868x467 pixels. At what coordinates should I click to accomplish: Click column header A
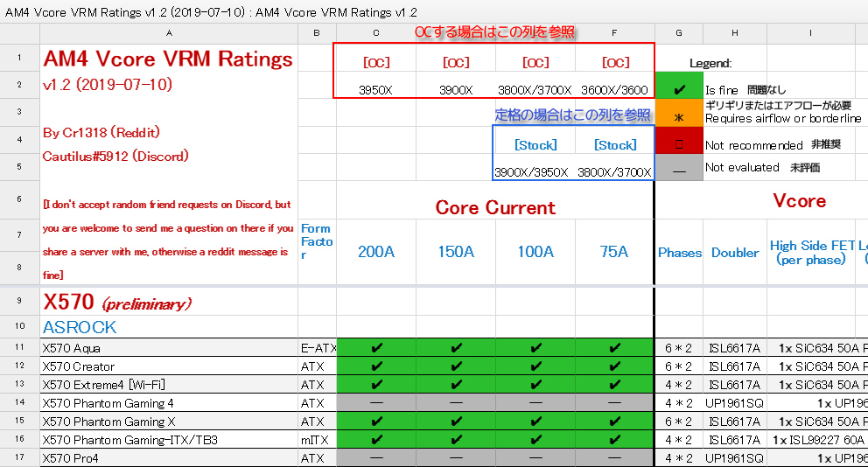tap(169, 33)
